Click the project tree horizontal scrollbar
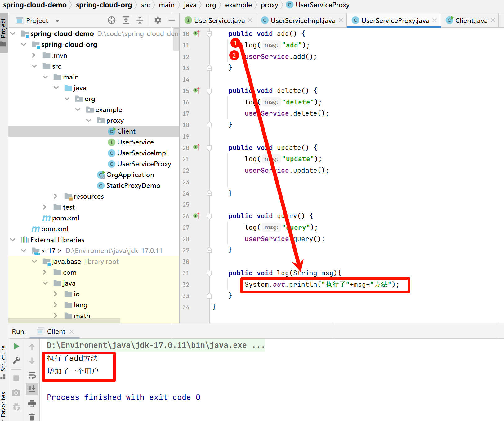Viewport: 504px width, 421px height. (64, 321)
